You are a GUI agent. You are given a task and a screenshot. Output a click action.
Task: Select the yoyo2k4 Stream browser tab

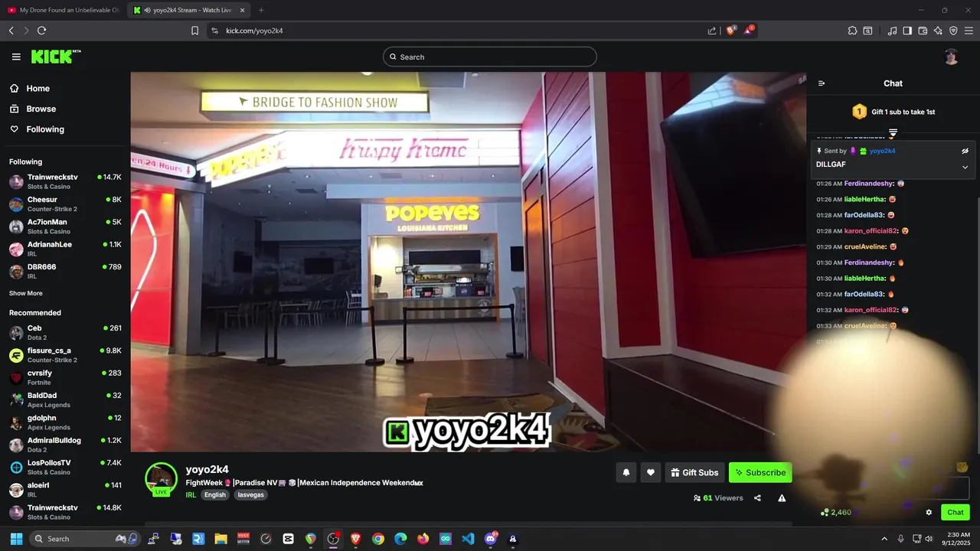coord(188,10)
